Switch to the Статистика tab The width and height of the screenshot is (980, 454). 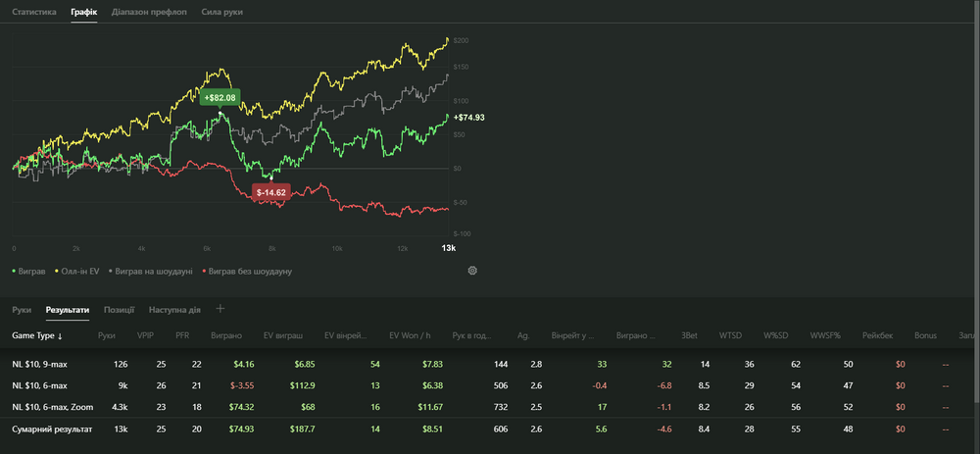coord(34,12)
